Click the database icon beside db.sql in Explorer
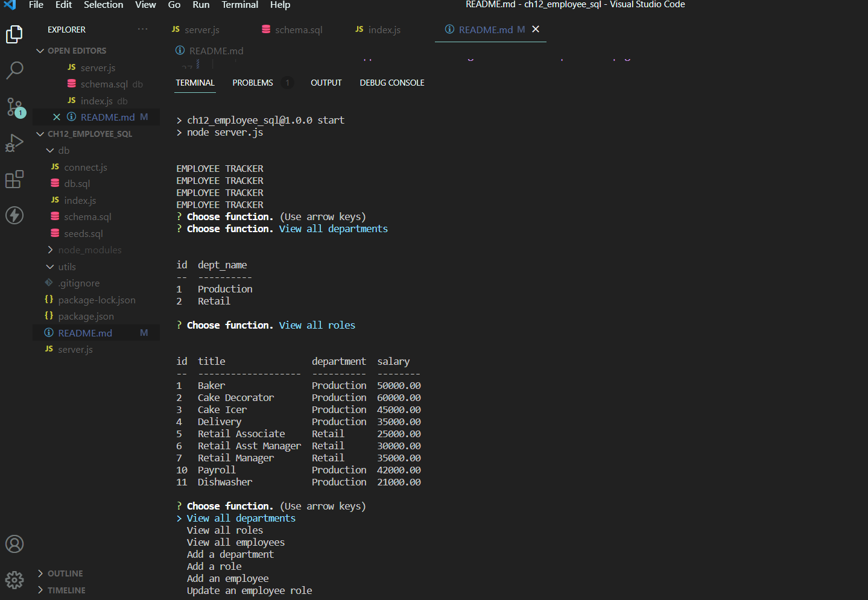This screenshot has height=600, width=868. [x=54, y=183]
